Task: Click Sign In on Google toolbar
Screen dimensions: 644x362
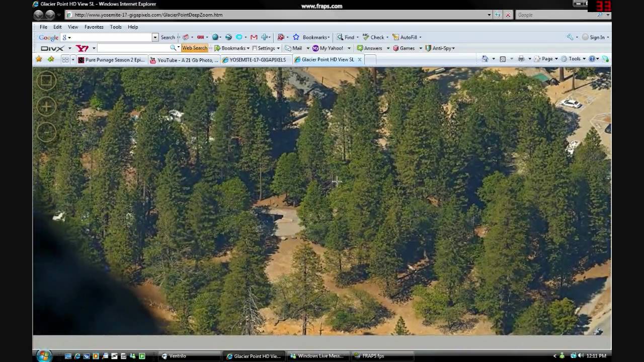Action: [x=596, y=37]
